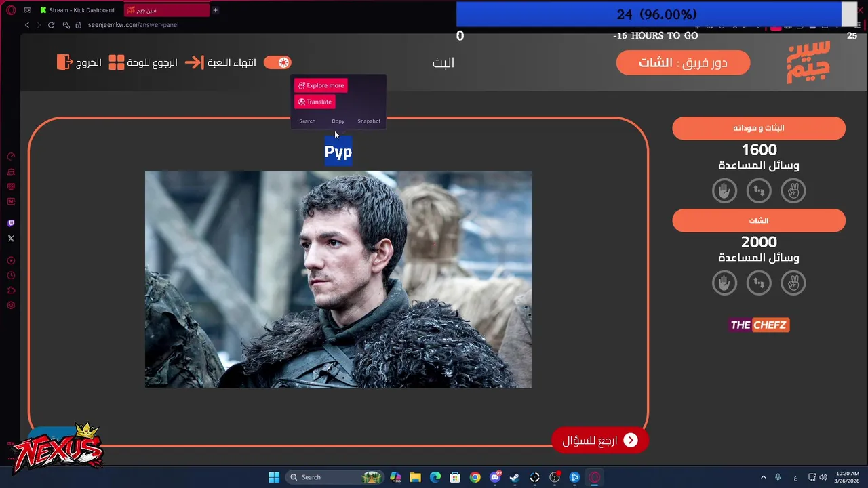Image resolution: width=868 pixels, height=488 pixels.
Task: Click the سين جيم site logo
Action: [808, 62]
